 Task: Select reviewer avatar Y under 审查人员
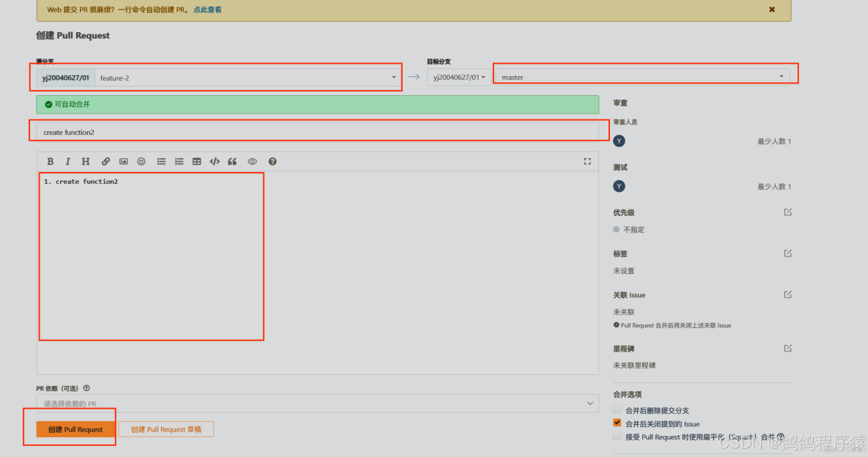(619, 141)
